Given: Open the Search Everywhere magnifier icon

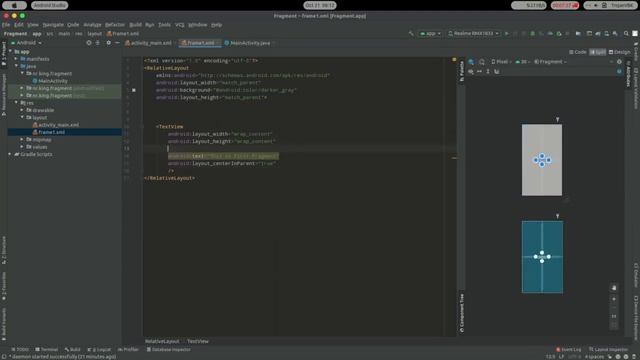Looking at the screenshot, I should point(626,33).
